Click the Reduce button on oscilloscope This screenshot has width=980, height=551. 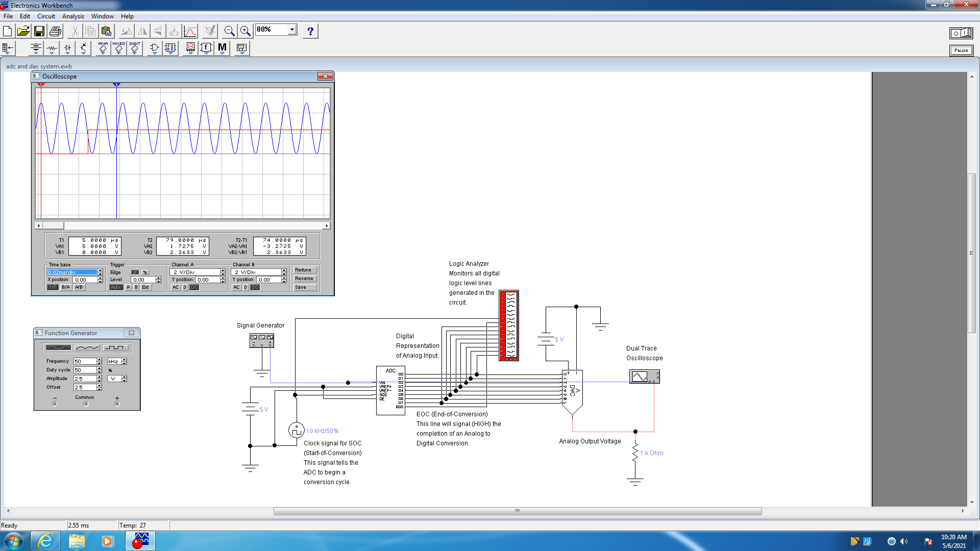[x=305, y=270]
